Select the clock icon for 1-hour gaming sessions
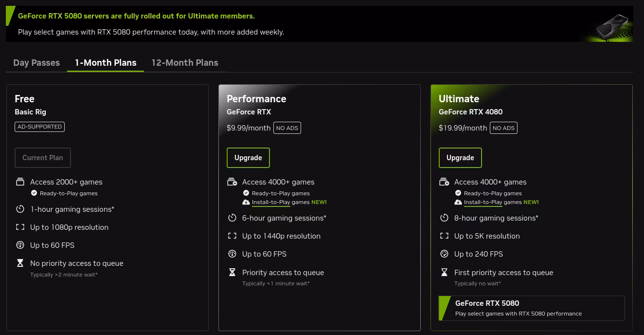644x335 pixels. (20, 209)
